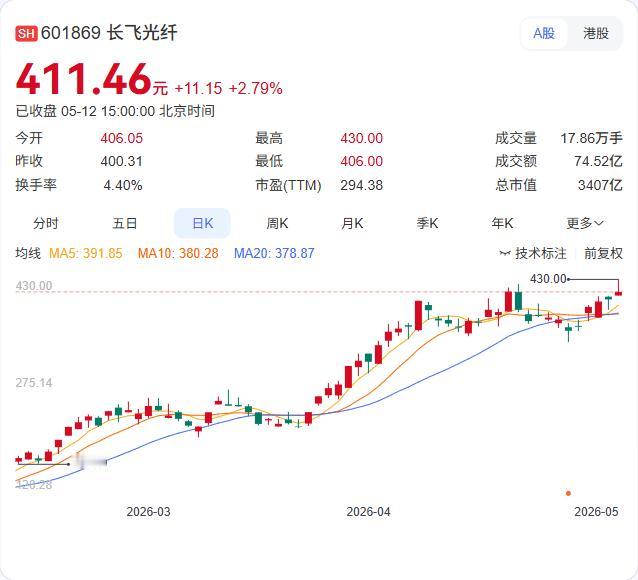Click the 技术标注 wave icon
638x580 pixels.
coord(505,254)
